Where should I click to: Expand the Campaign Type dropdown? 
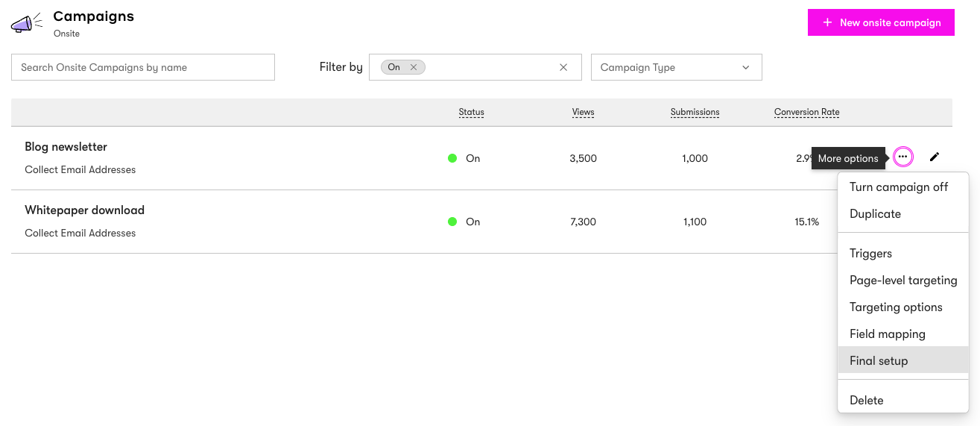click(677, 67)
